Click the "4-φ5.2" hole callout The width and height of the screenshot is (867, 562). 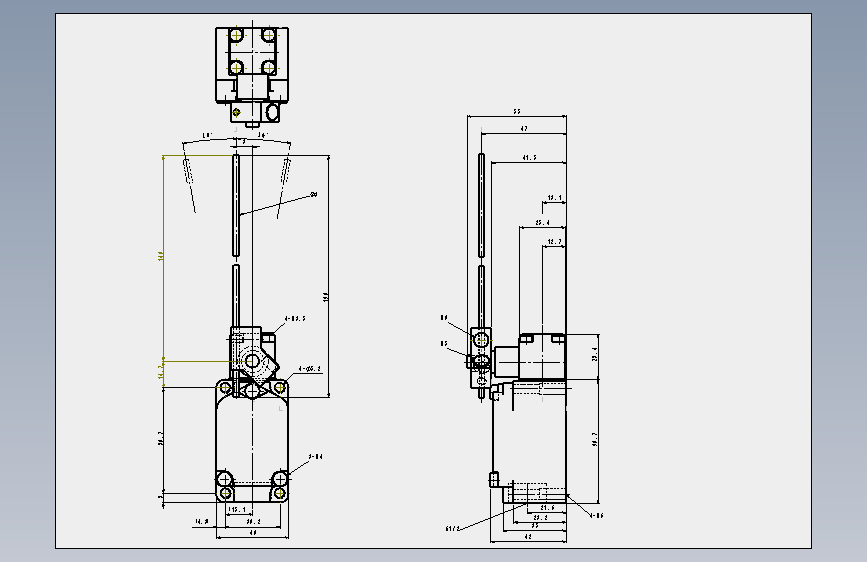310,369
